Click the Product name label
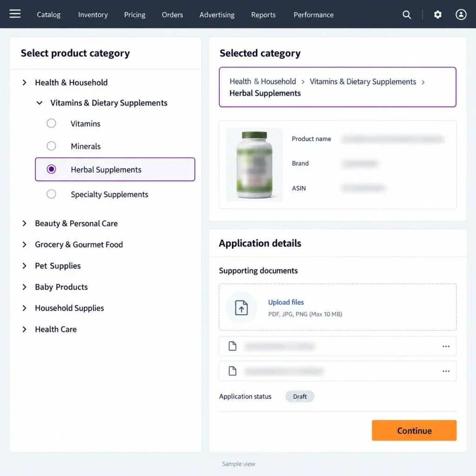Screen dimensions: 476x476 [311, 139]
